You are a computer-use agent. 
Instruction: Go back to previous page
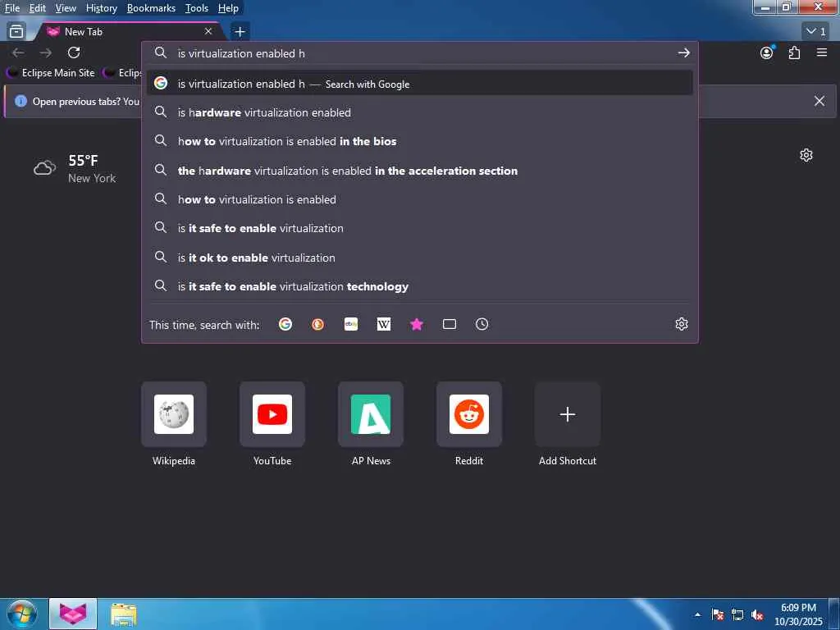coord(18,52)
